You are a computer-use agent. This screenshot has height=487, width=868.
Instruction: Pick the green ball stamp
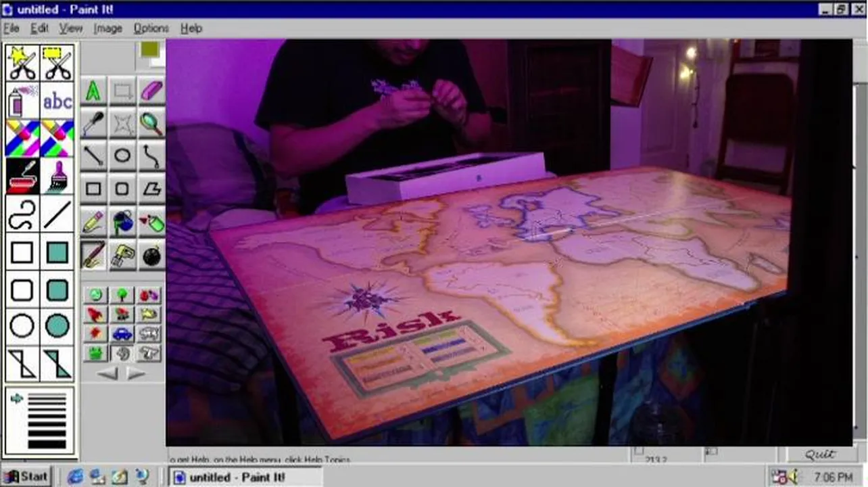click(x=96, y=295)
